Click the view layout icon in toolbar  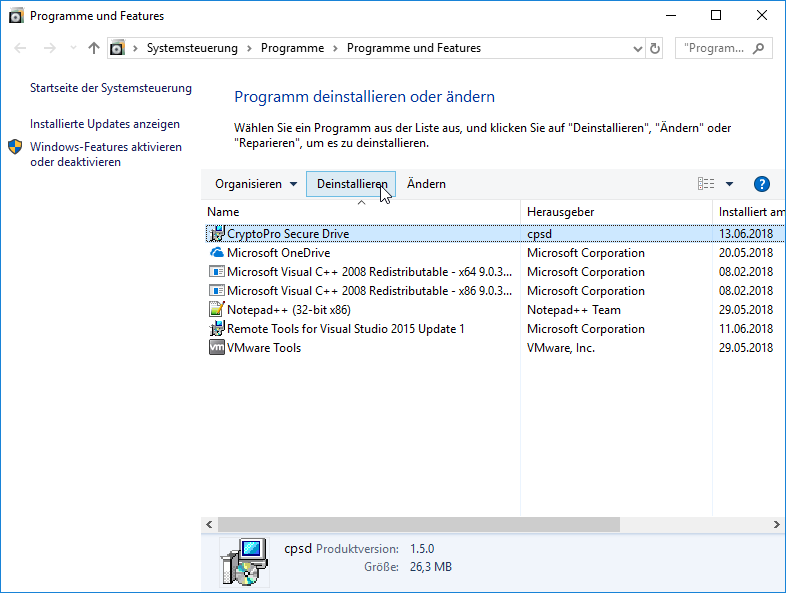(706, 184)
